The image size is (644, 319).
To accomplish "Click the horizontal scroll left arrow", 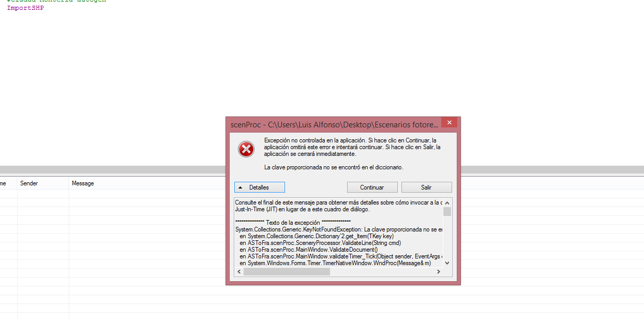I will tap(239, 271).
